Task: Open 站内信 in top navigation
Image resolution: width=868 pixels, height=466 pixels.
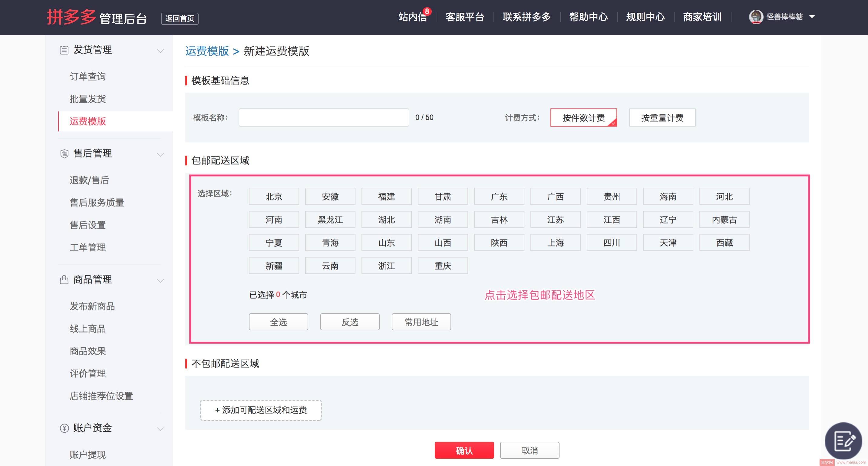Action: point(412,17)
